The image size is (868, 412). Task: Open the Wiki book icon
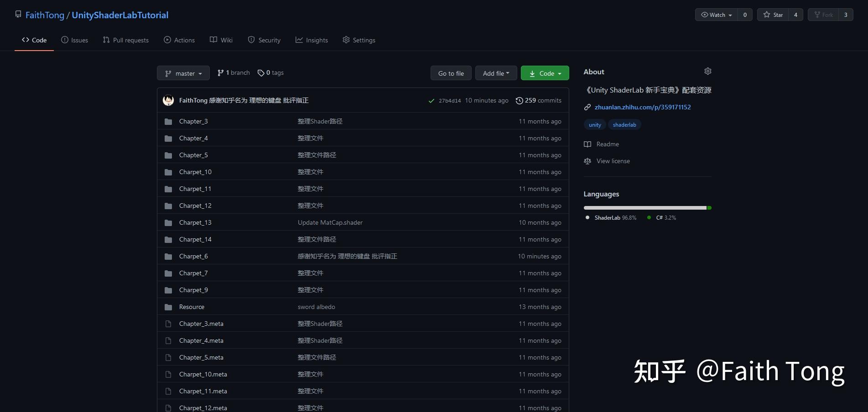pyautogui.click(x=213, y=40)
